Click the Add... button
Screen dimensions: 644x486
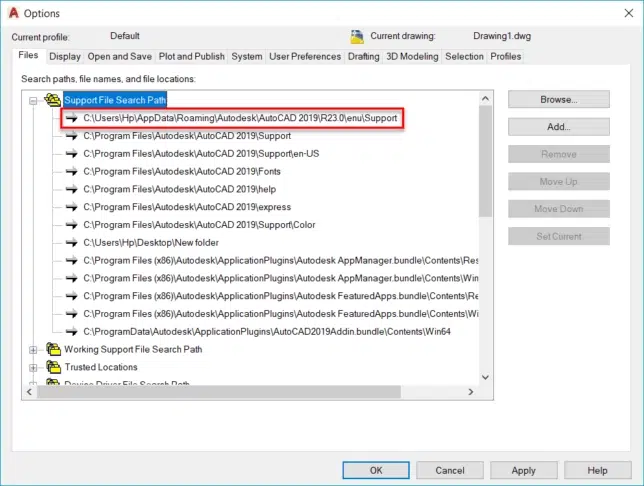click(x=559, y=127)
